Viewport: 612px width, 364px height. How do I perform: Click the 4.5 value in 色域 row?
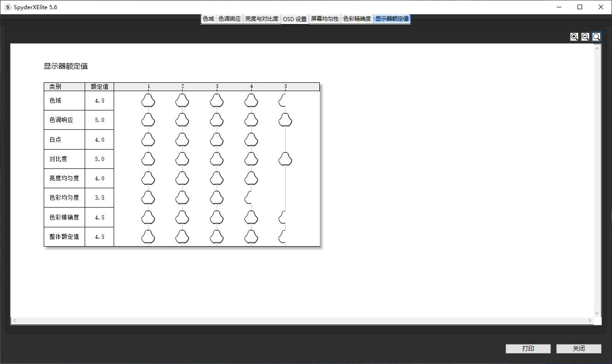coord(99,101)
